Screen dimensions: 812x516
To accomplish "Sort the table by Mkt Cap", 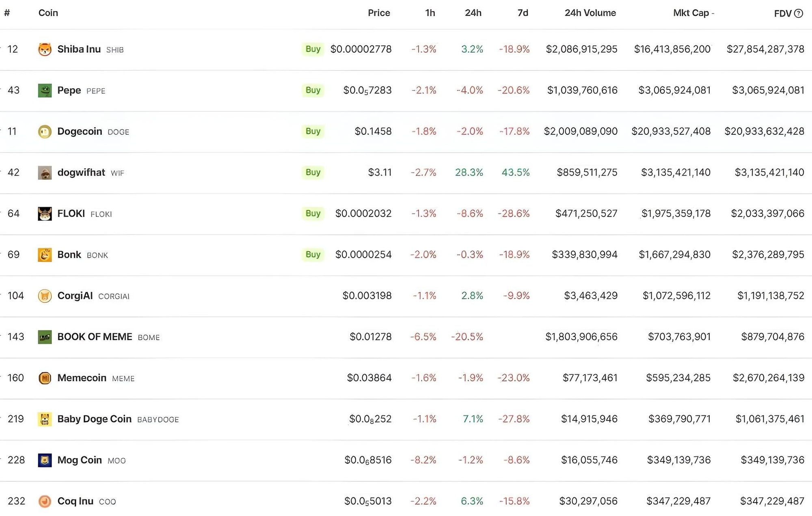I will (x=691, y=13).
